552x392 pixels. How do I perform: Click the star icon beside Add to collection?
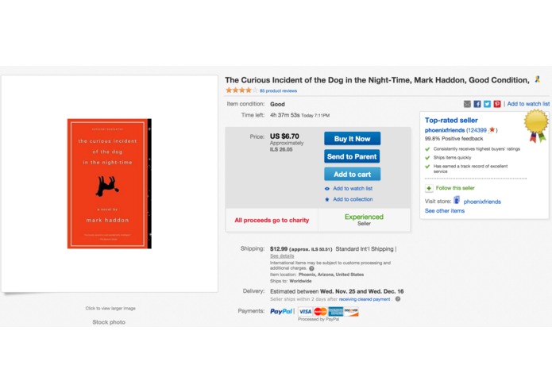click(327, 199)
